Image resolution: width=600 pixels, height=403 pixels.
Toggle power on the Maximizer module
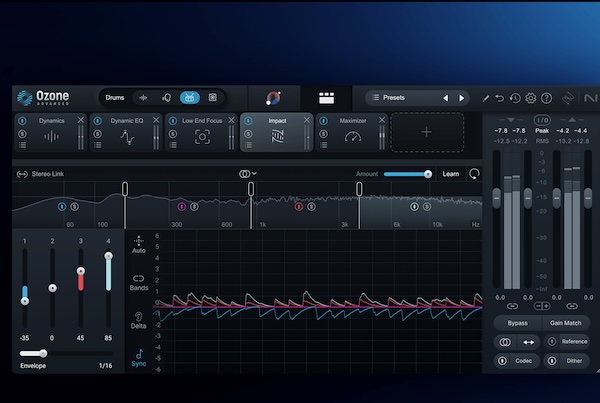[323, 121]
